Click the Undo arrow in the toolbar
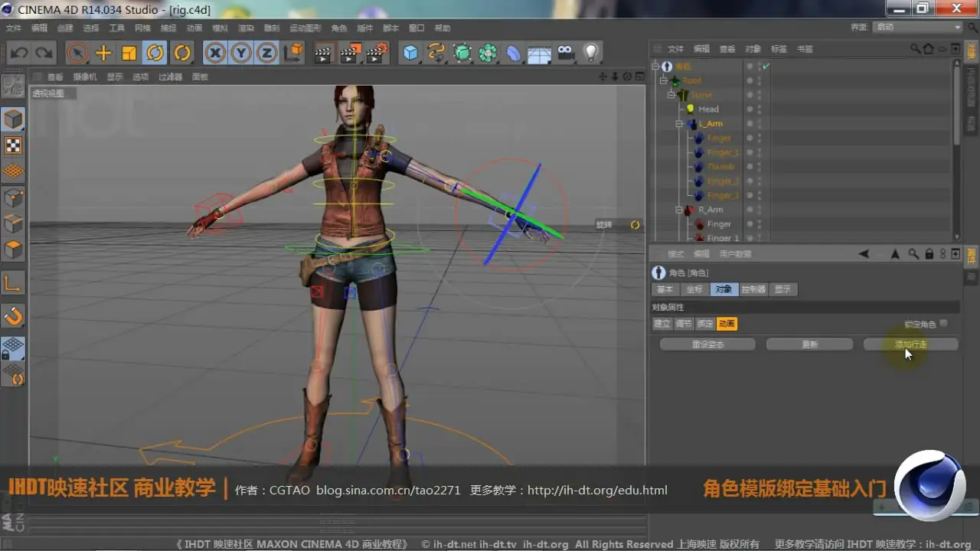Screen dimensions: 980x551 19,53
